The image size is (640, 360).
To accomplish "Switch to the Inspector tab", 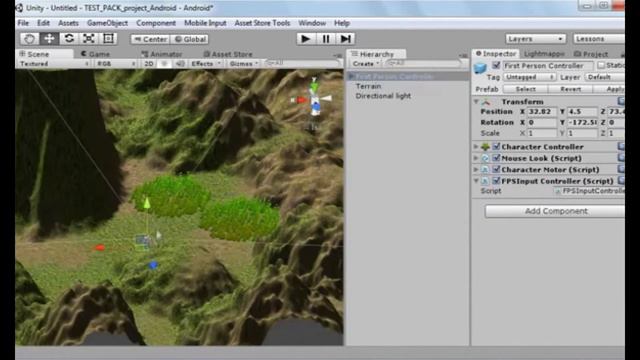I will point(496,54).
